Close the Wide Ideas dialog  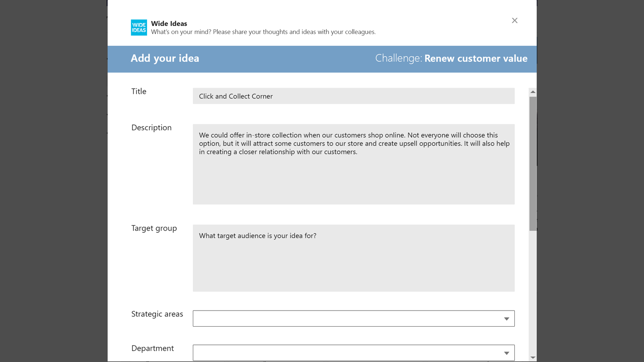tap(514, 20)
